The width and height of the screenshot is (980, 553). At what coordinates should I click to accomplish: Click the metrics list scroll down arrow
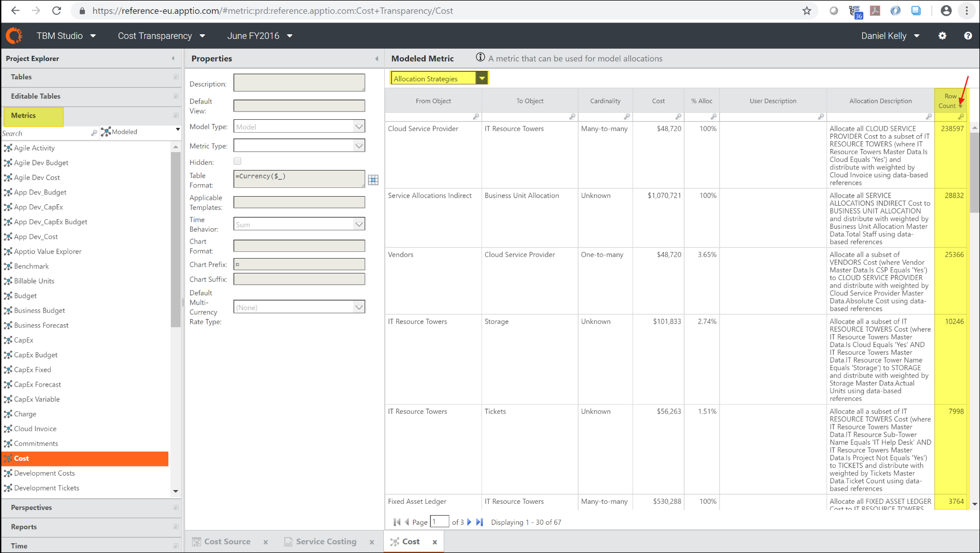point(176,491)
